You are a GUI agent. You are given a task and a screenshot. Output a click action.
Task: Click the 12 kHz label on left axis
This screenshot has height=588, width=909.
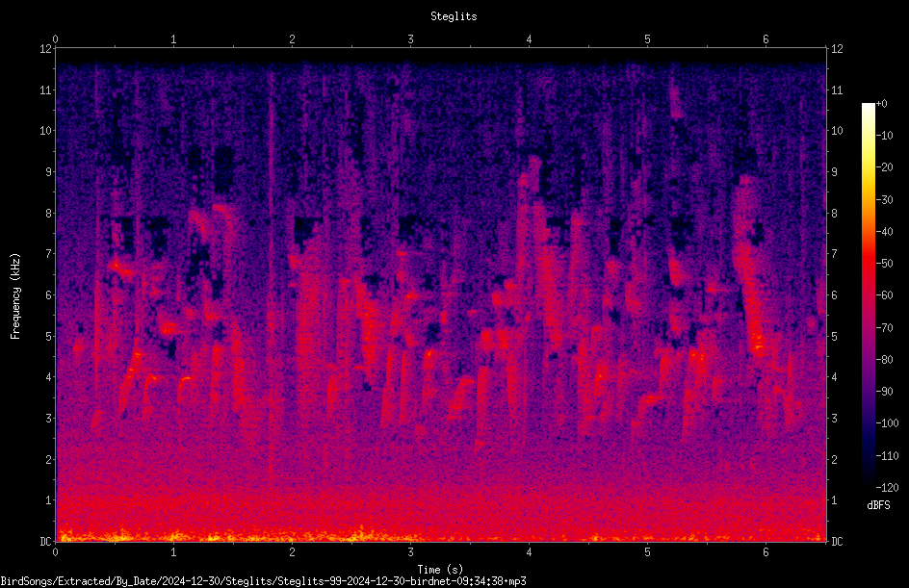click(x=46, y=49)
